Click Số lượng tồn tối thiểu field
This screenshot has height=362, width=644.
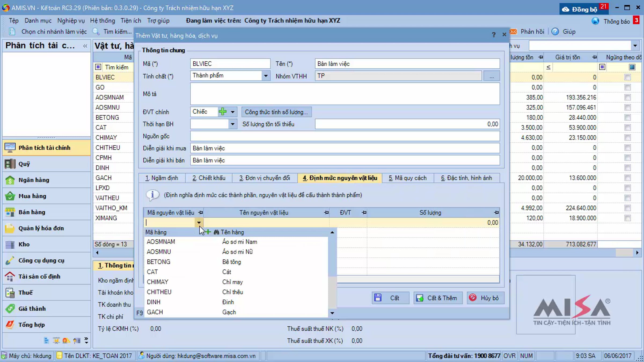tap(407, 124)
